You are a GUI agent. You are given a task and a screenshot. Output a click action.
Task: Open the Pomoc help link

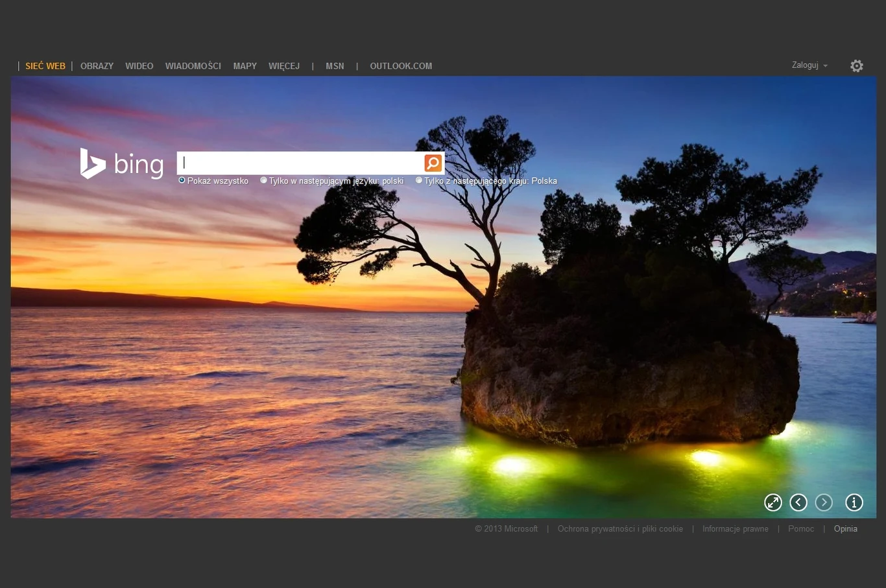(800, 529)
